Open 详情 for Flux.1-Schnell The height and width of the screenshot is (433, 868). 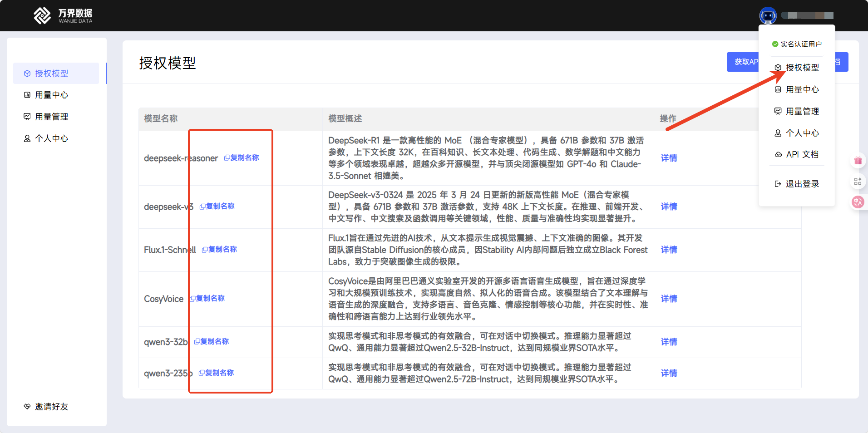[669, 250]
